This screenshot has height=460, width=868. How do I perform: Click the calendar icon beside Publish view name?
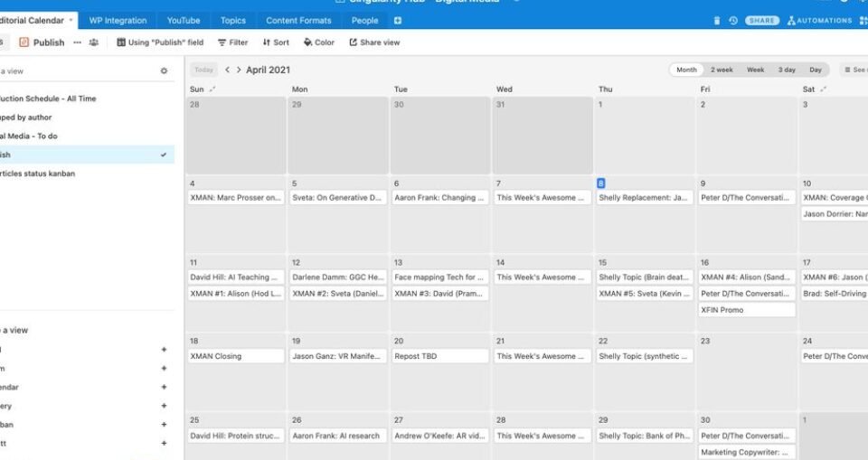tap(24, 42)
